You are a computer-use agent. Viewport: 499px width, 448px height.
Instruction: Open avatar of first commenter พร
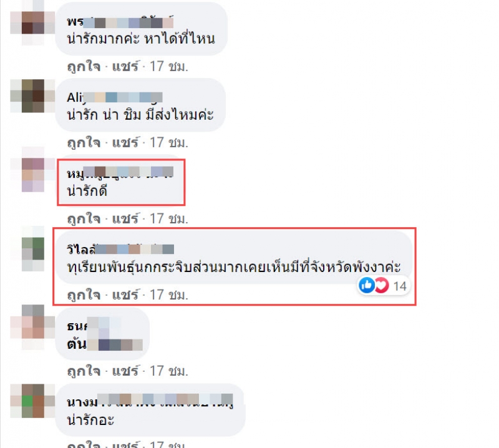[33, 22]
